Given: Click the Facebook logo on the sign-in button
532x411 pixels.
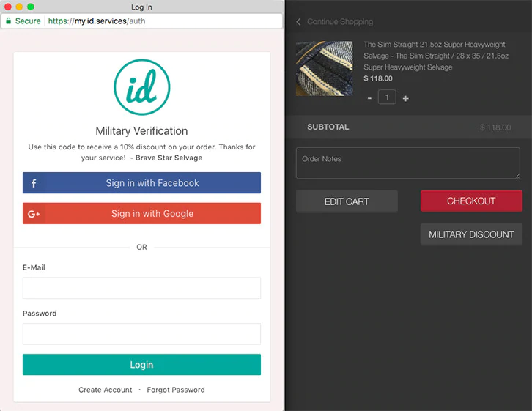Looking at the screenshot, I should (34, 183).
